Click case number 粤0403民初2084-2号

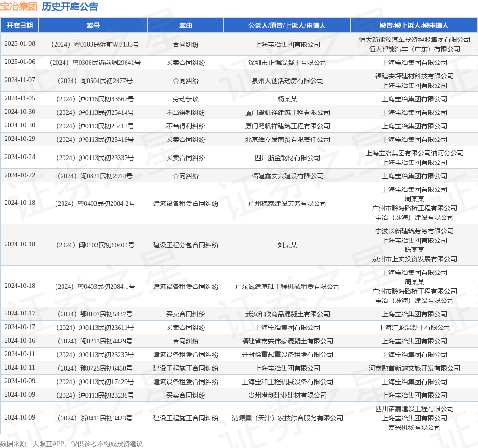95,203
